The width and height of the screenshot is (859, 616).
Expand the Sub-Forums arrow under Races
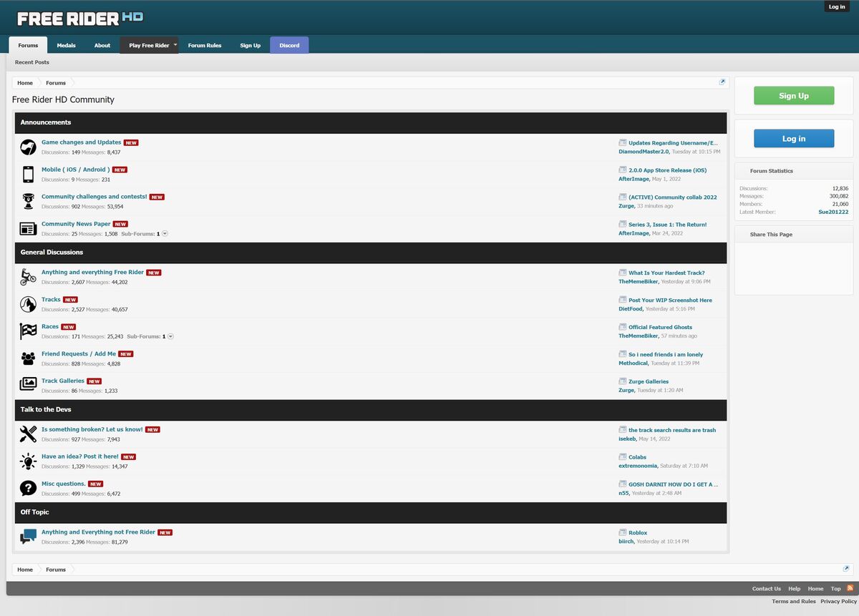[169, 336]
